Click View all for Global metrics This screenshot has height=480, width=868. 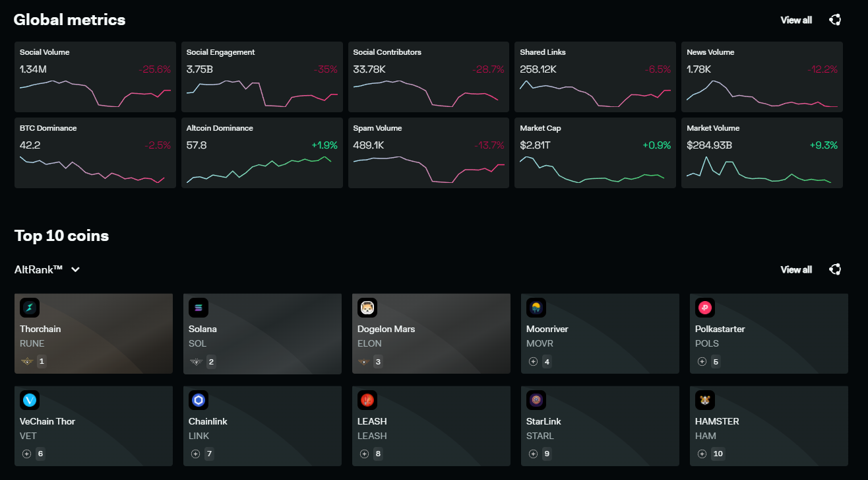[x=796, y=20]
